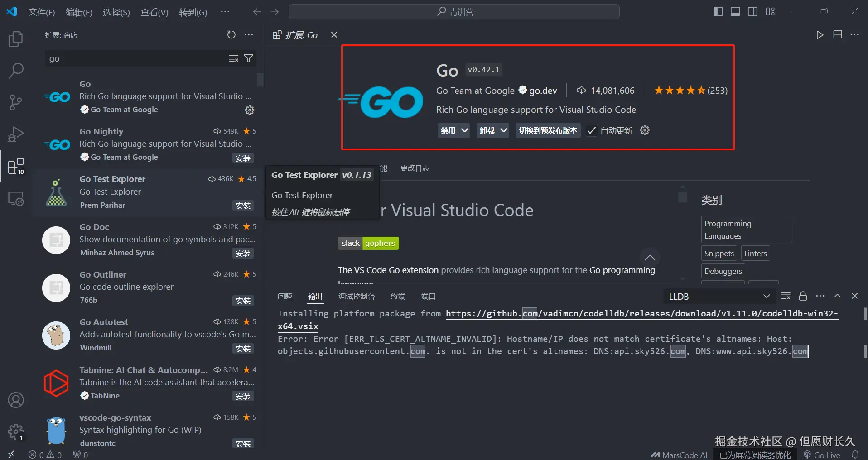Open Source Control view in activity bar

click(16, 102)
